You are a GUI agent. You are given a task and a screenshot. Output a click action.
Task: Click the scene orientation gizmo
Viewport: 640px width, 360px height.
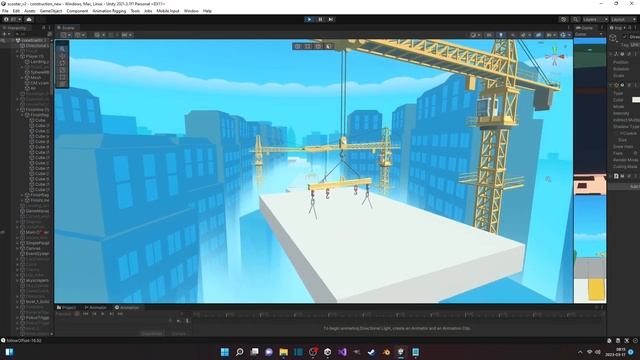tap(555, 57)
